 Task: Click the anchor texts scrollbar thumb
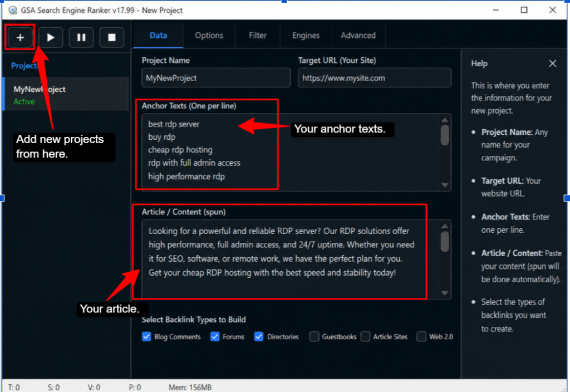[445, 135]
